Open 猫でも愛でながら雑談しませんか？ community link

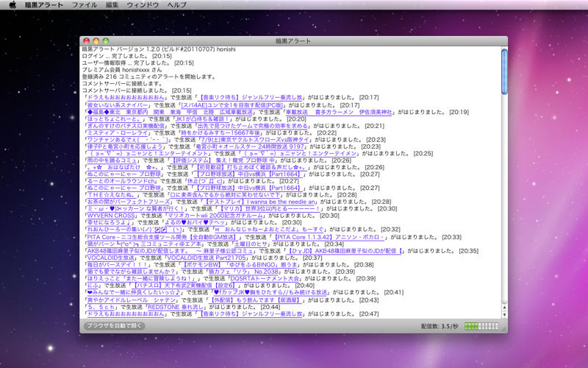click(132, 272)
